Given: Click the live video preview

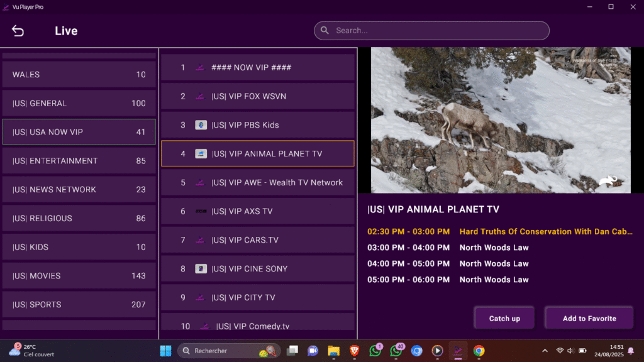Looking at the screenshot, I should coord(501,120).
